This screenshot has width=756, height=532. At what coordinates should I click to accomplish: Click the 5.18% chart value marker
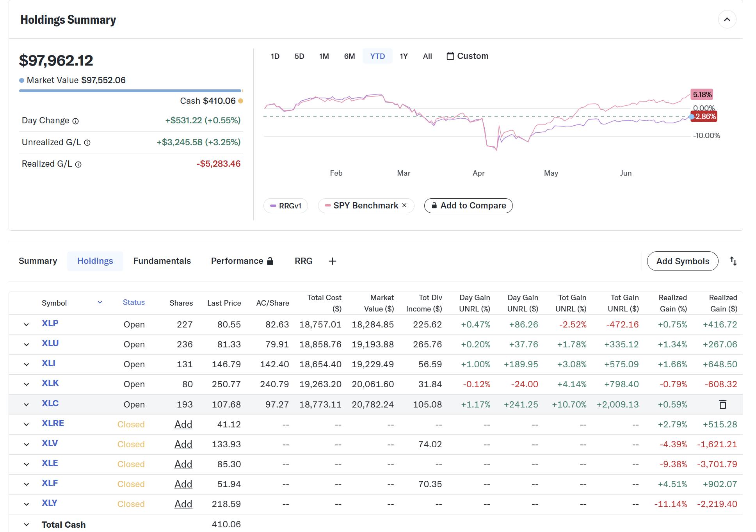pos(702,94)
